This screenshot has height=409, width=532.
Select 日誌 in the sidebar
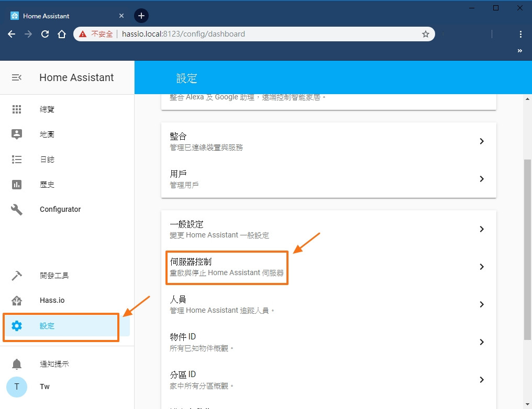(47, 160)
